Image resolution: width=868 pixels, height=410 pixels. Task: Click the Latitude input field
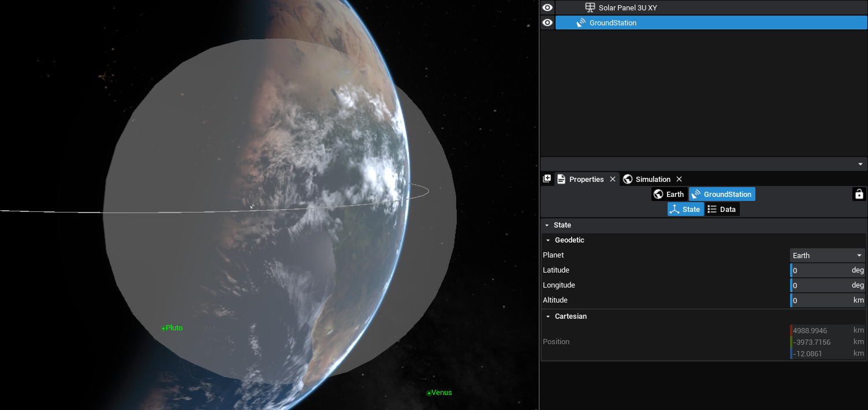point(820,270)
